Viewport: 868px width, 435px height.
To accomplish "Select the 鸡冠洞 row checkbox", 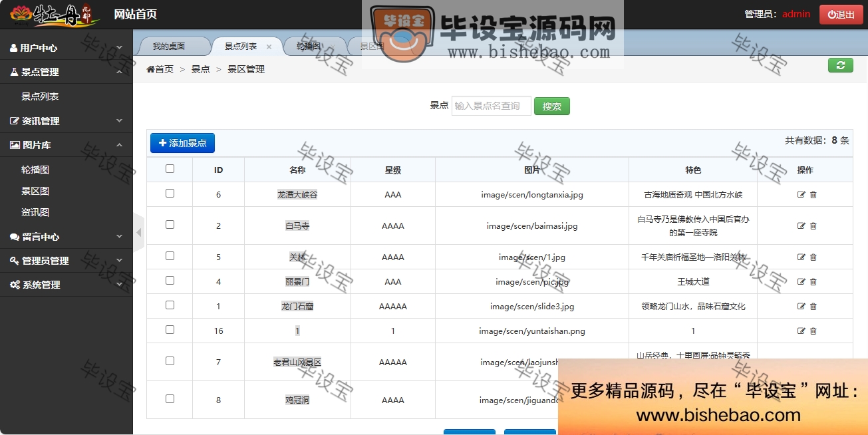I will tap(170, 399).
